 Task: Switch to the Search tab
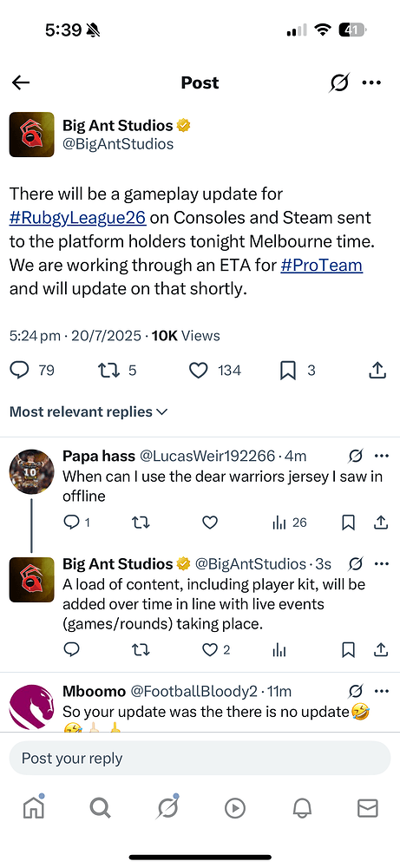click(x=100, y=809)
